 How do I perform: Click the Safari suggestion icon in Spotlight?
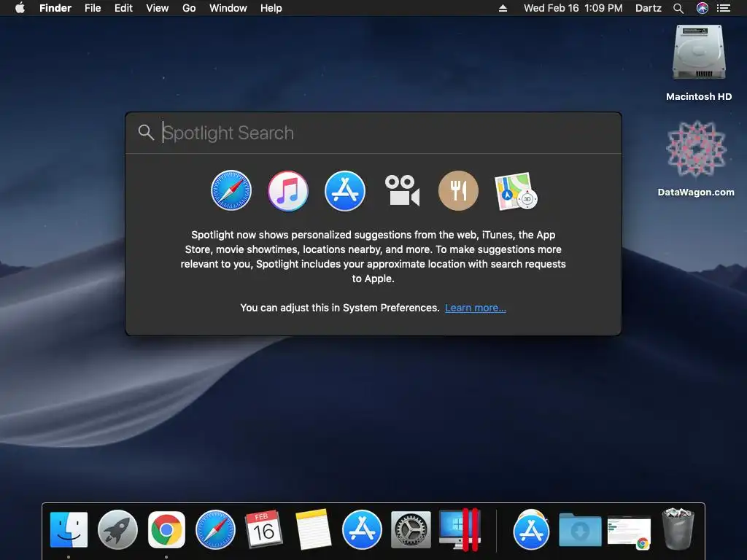(x=231, y=190)
